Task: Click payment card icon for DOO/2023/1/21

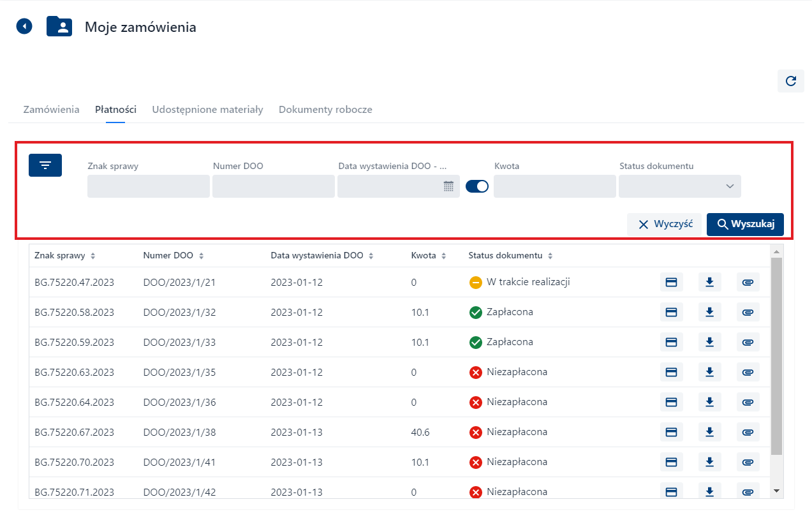Action: 671,282
